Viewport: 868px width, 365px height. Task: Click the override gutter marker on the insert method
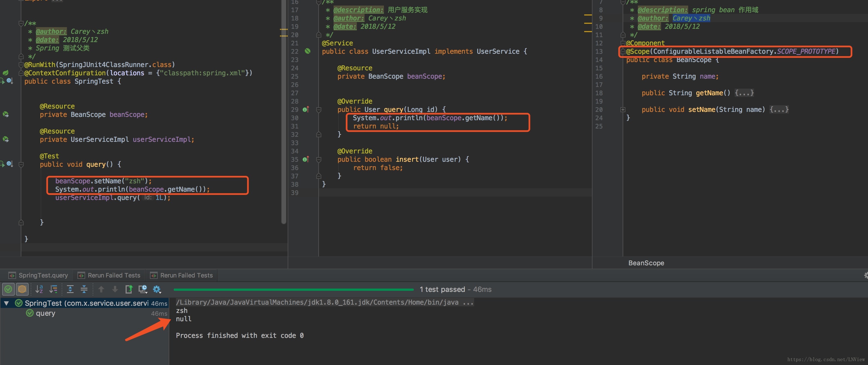click(306, 159)
